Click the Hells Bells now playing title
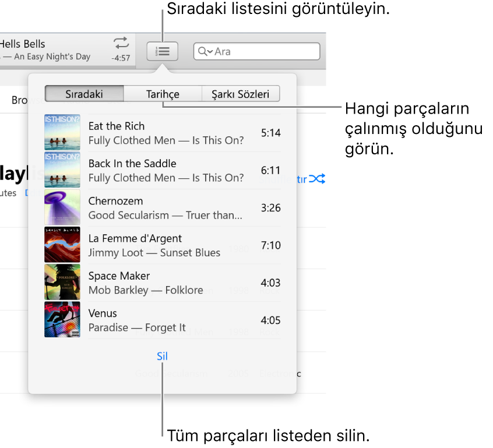This screenshot has height=448, width=493. coord(22,44)
